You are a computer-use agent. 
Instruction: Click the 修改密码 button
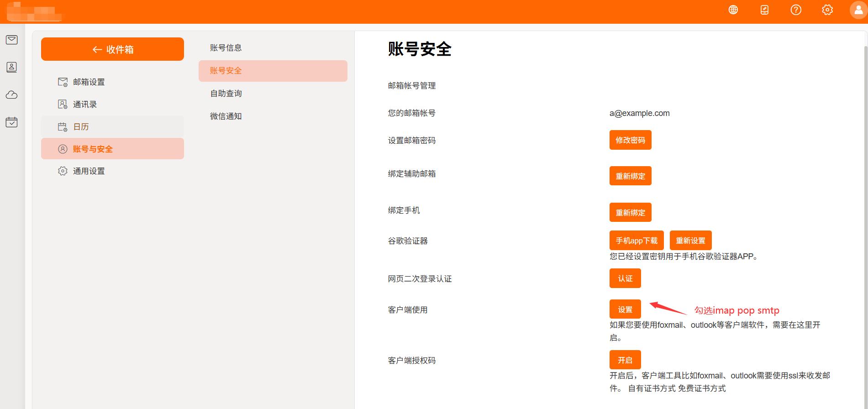coord(630,140)
